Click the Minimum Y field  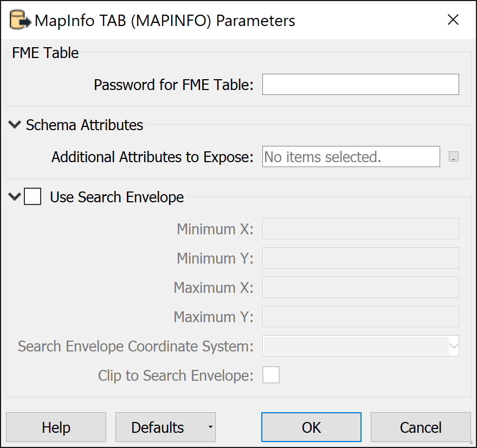pyautogui.click(x=360, y=258)
